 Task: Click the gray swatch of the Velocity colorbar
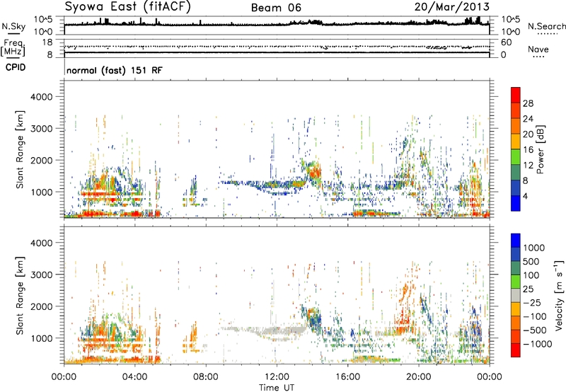pos(516,296)
